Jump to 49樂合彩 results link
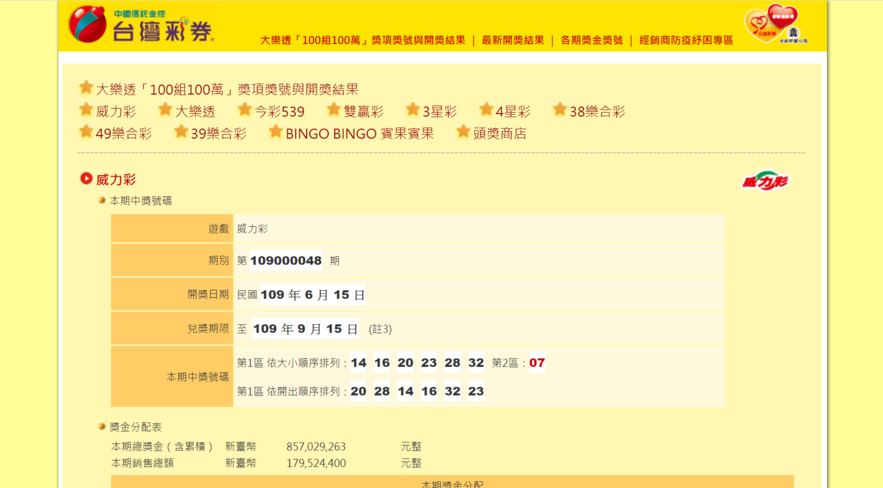 pyautogui.click(x=123, y=133)
